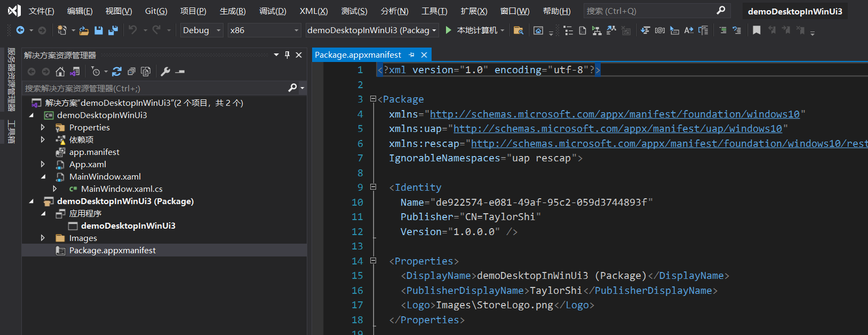Screen dimensions: 868x335
Task: Click the quick launch search magnifier icon
Action: (721, 10)
